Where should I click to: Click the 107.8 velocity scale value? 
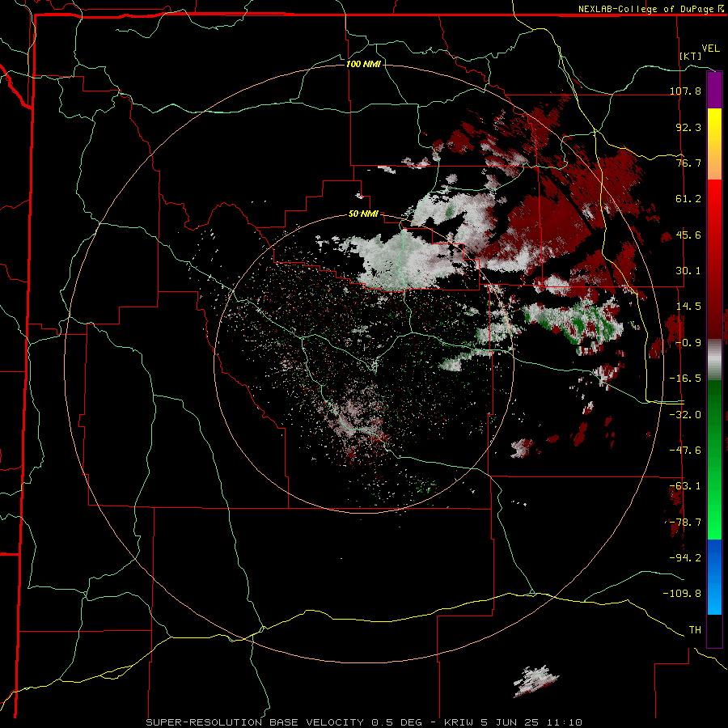point(685,91)
